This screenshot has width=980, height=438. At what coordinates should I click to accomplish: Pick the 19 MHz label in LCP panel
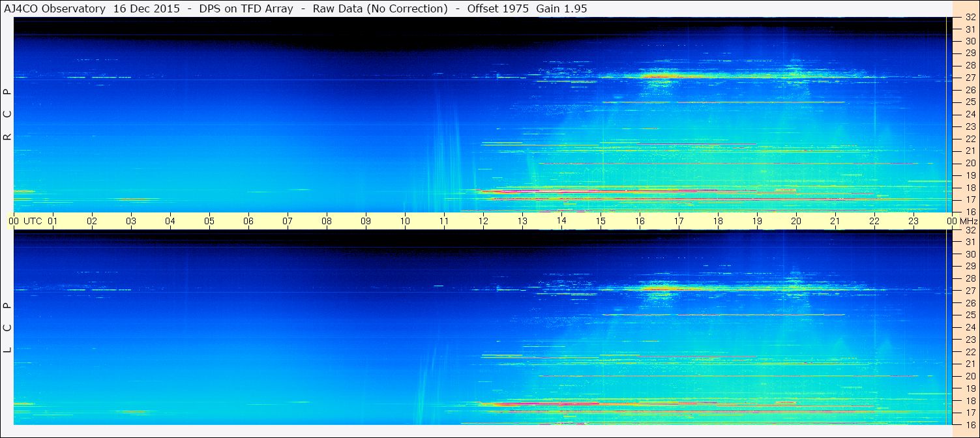tap(970, 388)
